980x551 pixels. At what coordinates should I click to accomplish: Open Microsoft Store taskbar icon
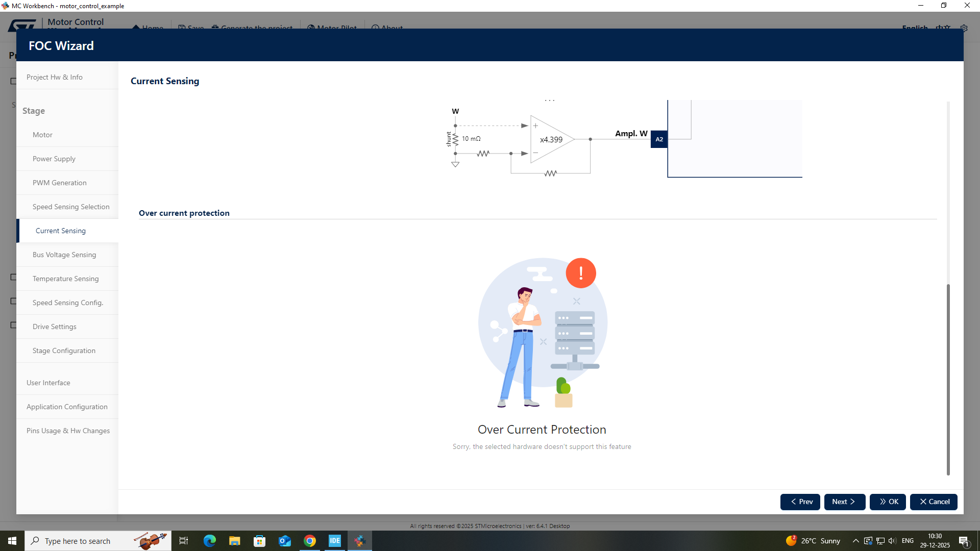pyautogui.click(x=260, y=541)
